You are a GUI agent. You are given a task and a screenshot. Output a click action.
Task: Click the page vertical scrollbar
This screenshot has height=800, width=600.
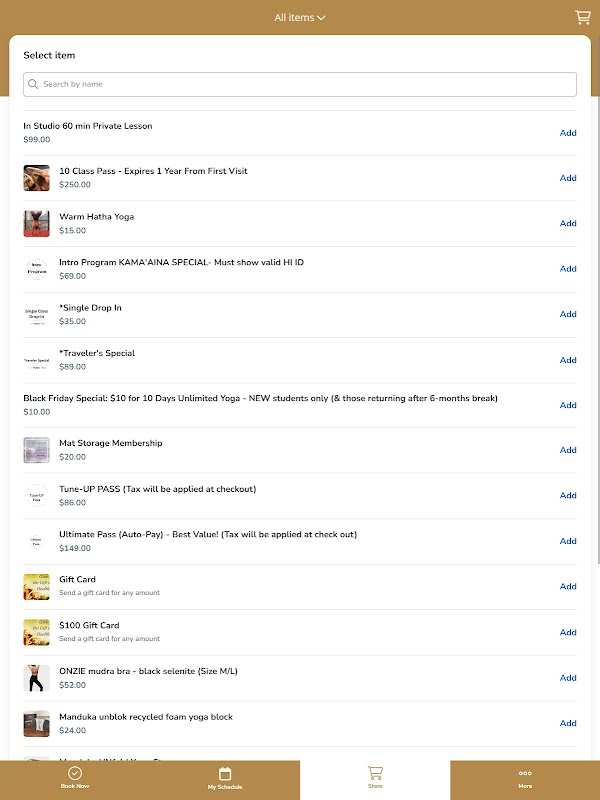pos(596,300)
